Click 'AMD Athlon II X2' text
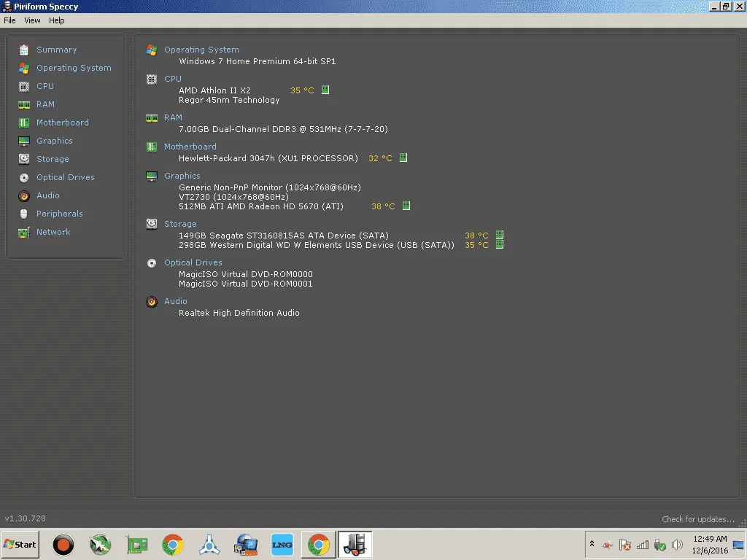Viewport: 747px width, 560px height. [214, 90]
